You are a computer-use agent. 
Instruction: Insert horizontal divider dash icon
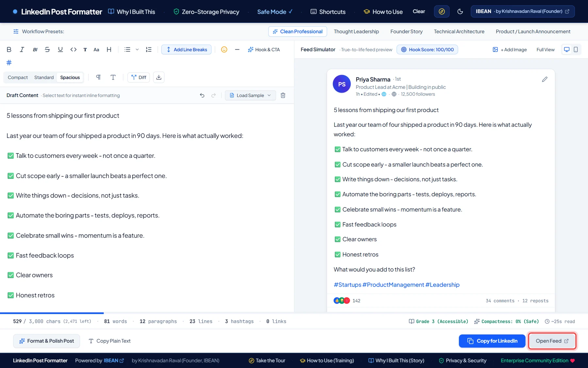click(x=237, y=50)
